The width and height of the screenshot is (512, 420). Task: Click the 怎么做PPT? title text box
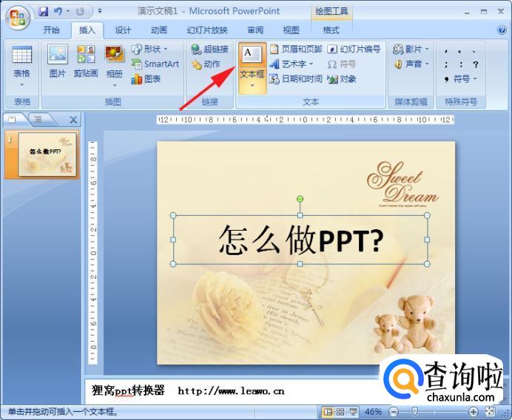pos(300,240)
